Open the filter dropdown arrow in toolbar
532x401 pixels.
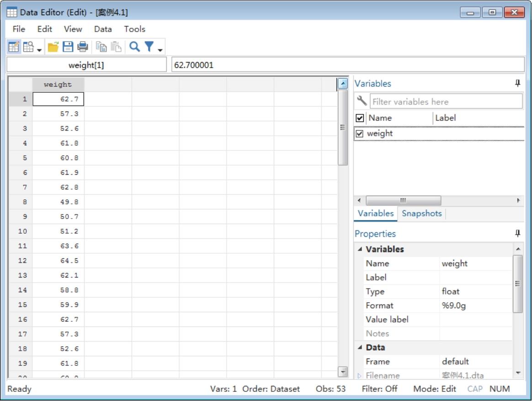[x=161, y=48]
